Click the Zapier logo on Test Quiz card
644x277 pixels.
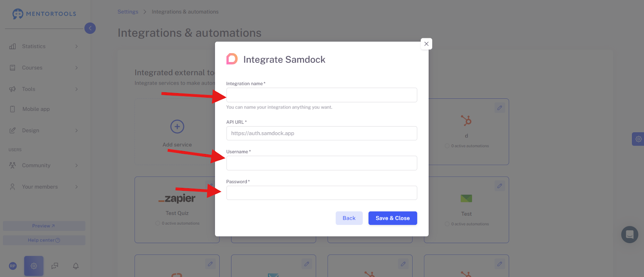click(x=177, y=198)
